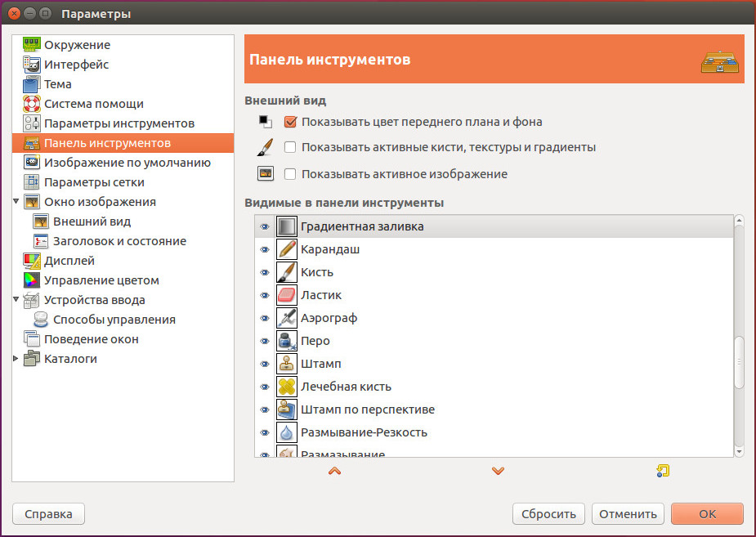Click the Перо ink tool icon
Viewport: 756px width, 537px height.
pyautogui.click(x=286, y=341)
